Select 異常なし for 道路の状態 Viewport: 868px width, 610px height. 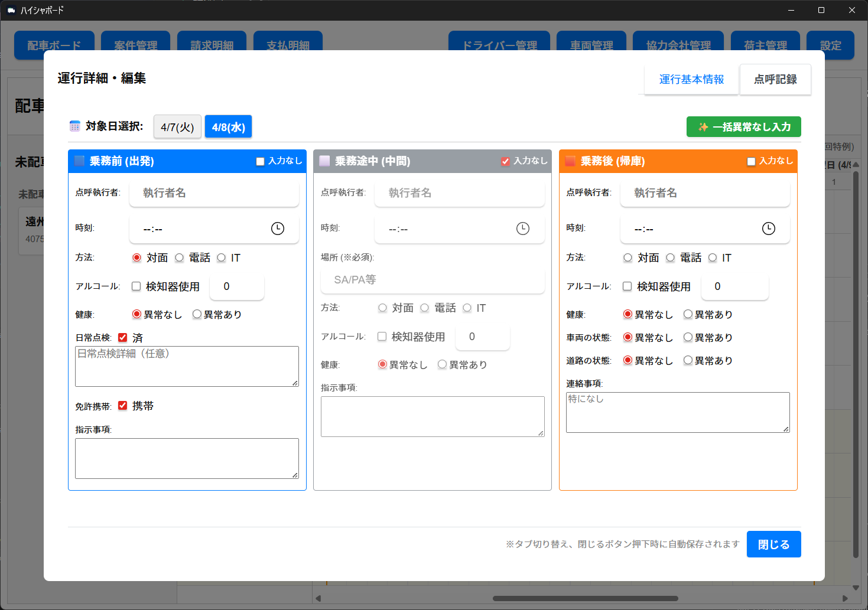pyautogui.click(x=628, y=360)
